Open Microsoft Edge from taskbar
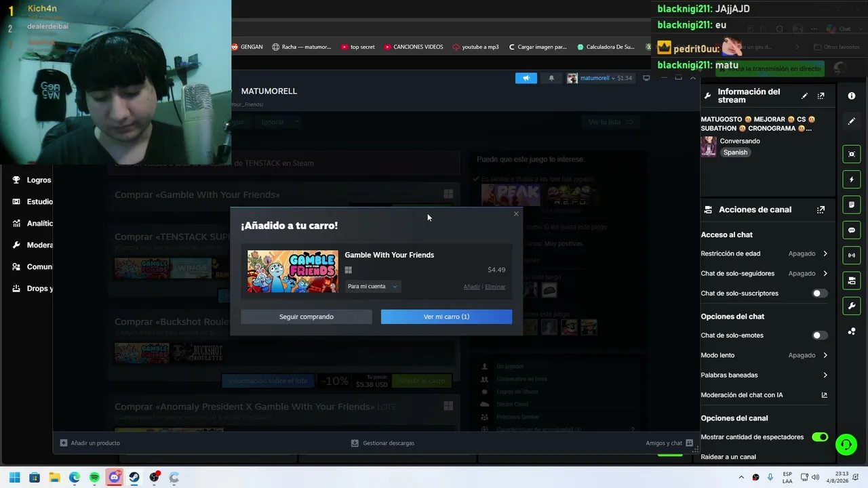 coord(75,477)
